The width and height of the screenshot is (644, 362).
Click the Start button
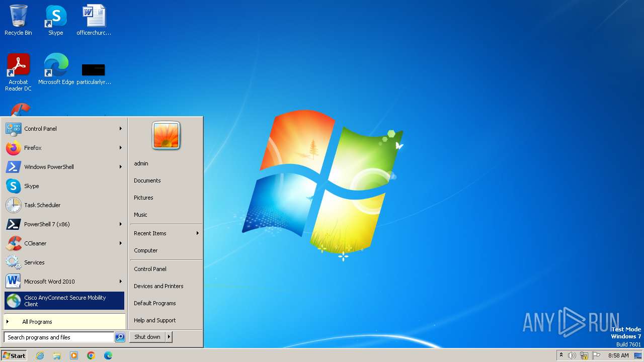14,355
